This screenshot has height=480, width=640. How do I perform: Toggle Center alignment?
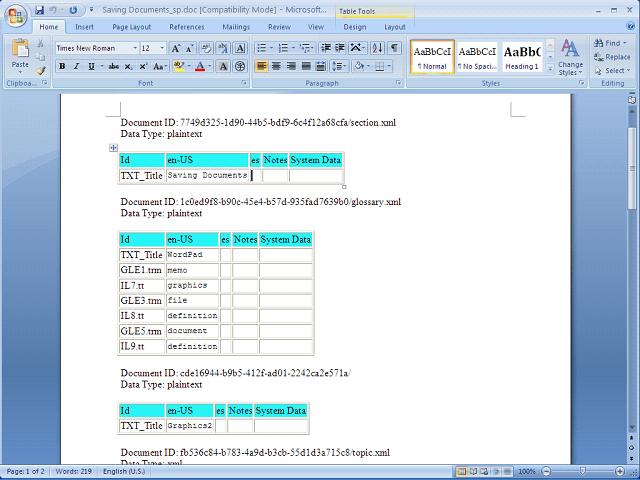(x=276, y=66)
